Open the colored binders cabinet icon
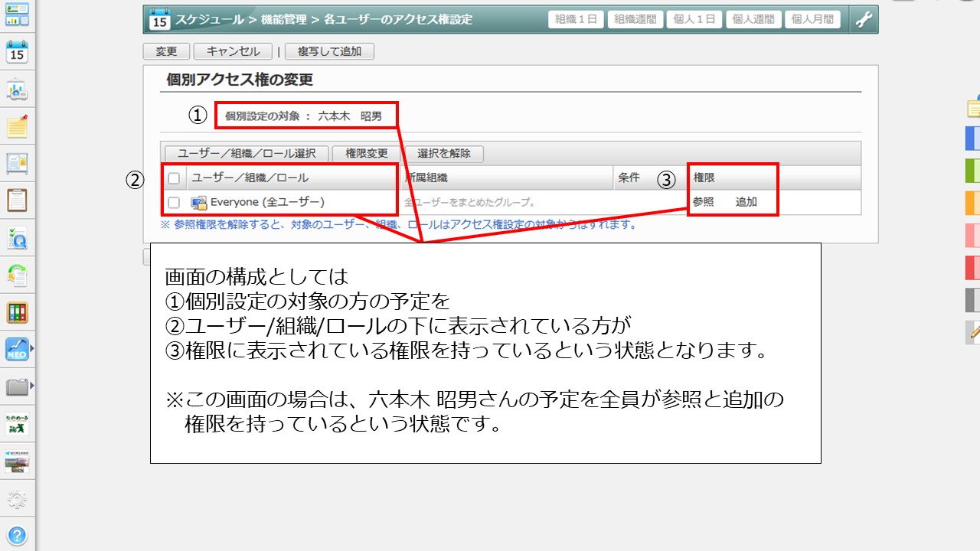 pyautogui.click(x=17, y=312)
